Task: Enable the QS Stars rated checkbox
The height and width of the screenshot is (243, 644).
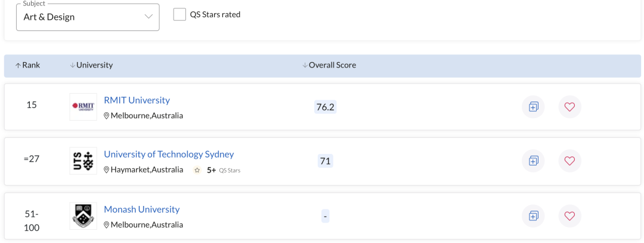Action: click(179, 14)
